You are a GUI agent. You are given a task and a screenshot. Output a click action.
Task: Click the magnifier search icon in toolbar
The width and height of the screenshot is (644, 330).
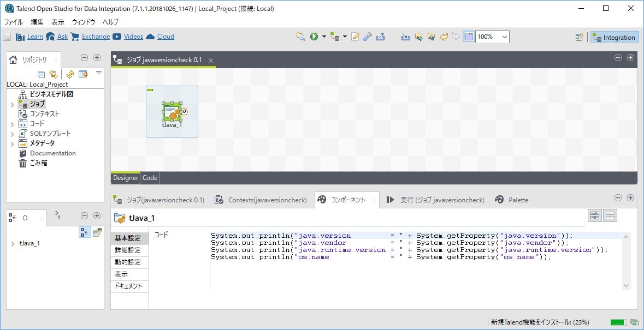tap(301, 37)
